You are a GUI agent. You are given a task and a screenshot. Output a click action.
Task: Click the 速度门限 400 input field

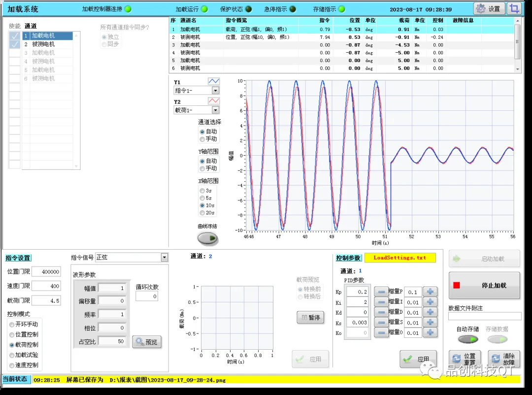(46, 286)
